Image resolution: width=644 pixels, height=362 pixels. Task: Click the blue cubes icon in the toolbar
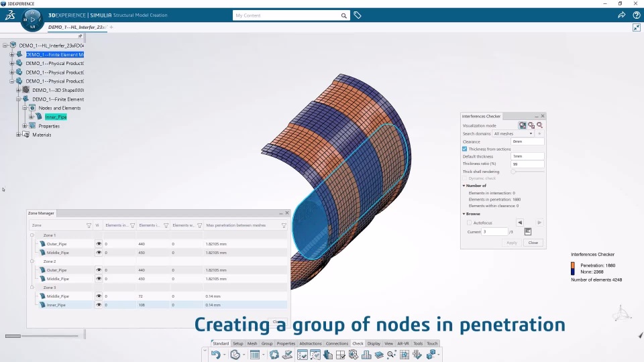(x=431, y=355)
